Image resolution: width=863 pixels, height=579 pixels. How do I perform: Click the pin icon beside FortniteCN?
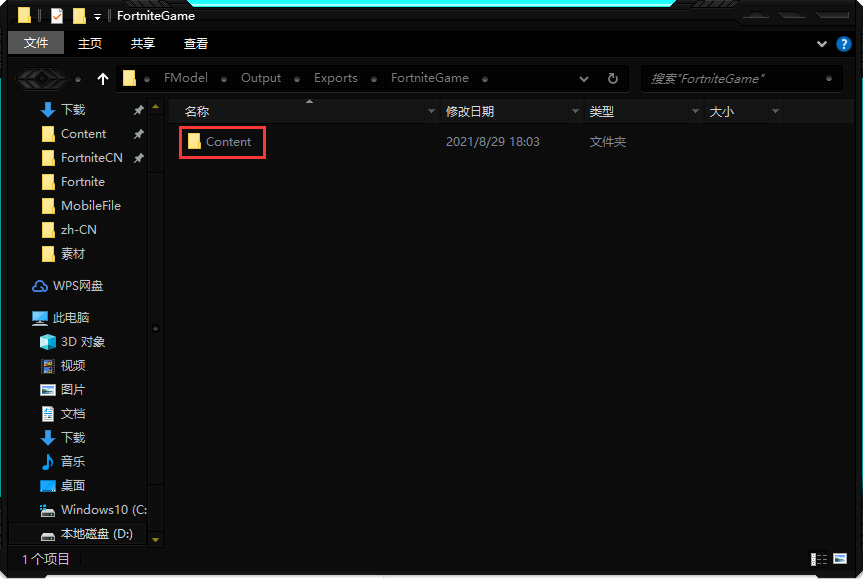point(139,158)
